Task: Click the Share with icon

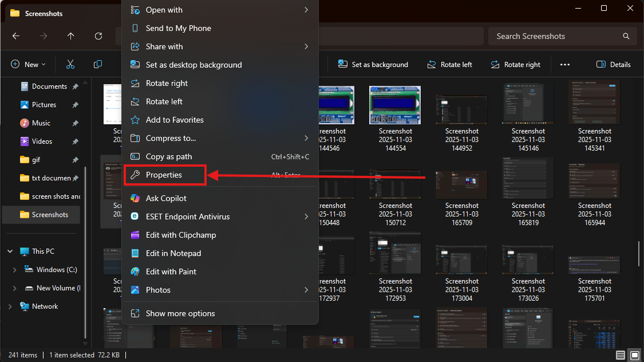Action: [x=135, y=46]
